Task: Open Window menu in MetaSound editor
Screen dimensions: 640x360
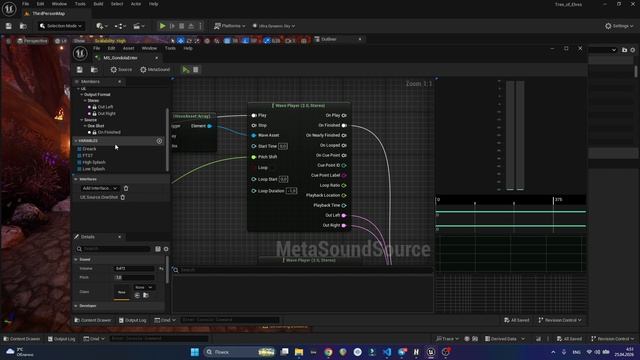Action: tap(149, 48)
